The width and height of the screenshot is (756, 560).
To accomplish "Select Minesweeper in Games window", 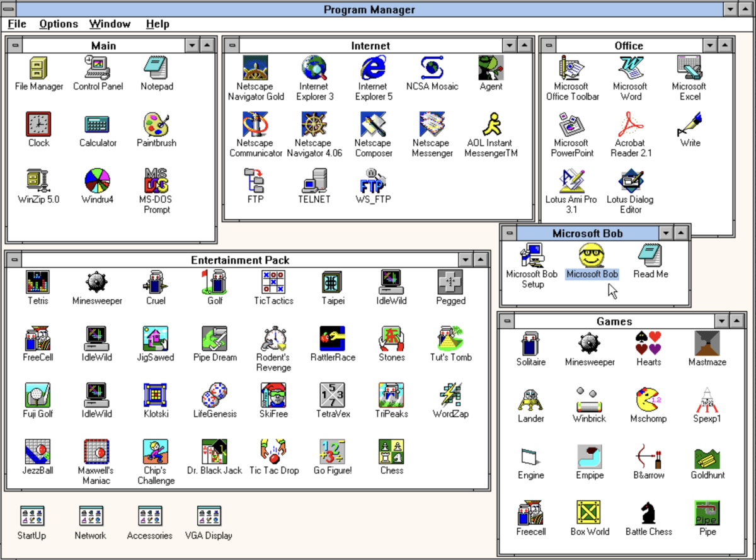I will (590, 344).
